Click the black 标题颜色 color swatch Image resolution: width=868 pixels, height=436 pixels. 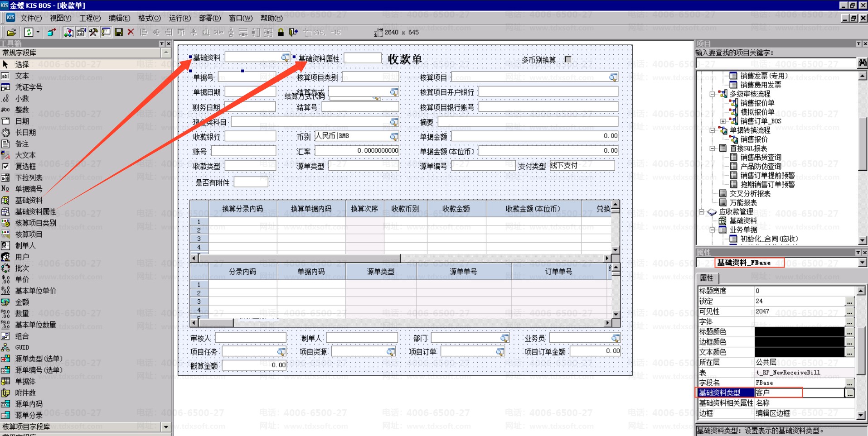coord(799,332)
